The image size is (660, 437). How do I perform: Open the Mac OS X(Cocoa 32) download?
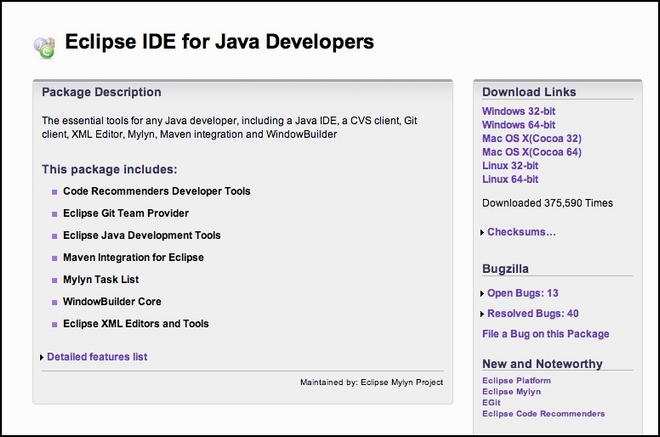(532, 139)
